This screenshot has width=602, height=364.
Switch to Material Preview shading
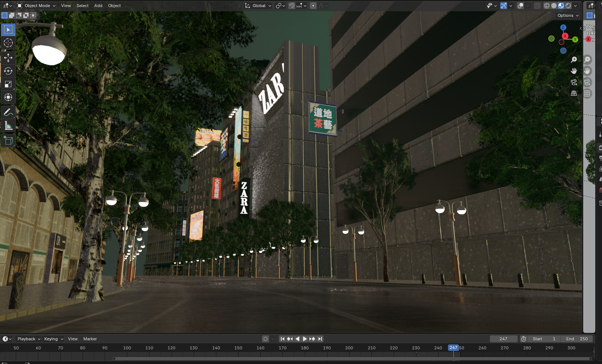[x=561, y=6]
